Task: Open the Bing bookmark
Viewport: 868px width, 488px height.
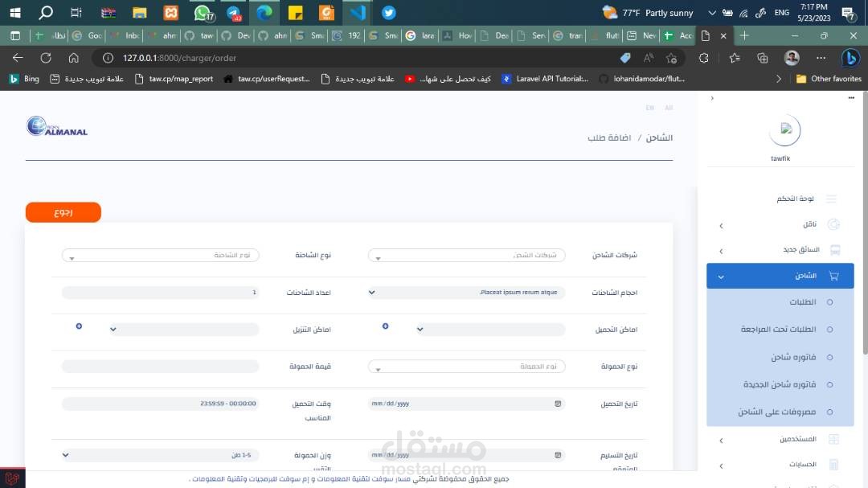Action: [x=24, y=79]
